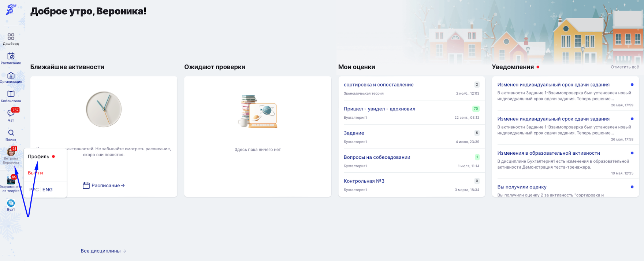Click the platform logo at top left
The height and width of the screenshot is (261, 644).
11,10
